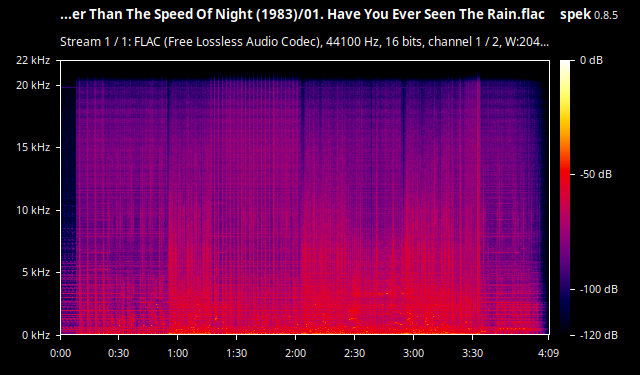Click the '-120 dB' level scale label

599,335
